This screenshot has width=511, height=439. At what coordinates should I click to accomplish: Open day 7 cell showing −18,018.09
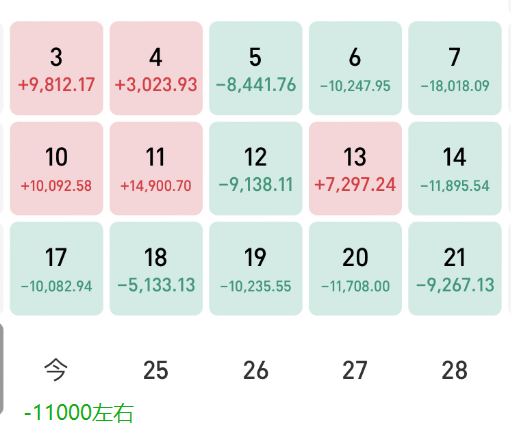tap(455, 68)
